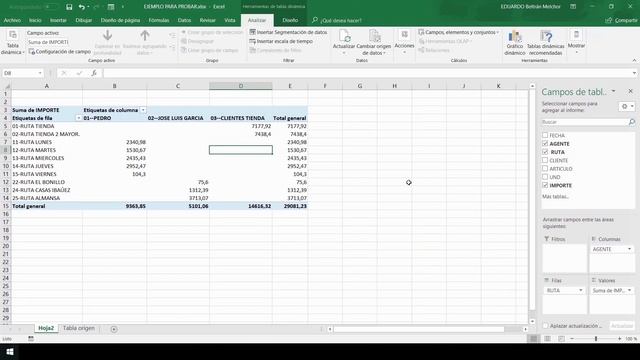Select column D header

[241, 86]
